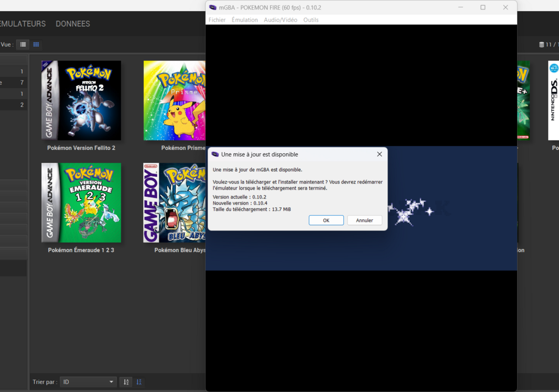Switch to list view icon
Screen dimensions: 559x392
23,44
